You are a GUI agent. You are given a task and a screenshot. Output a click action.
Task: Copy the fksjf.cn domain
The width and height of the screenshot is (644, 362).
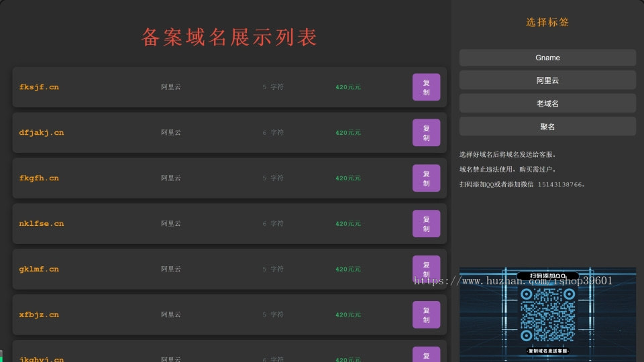pyautogui.click(x=426, y=87)
